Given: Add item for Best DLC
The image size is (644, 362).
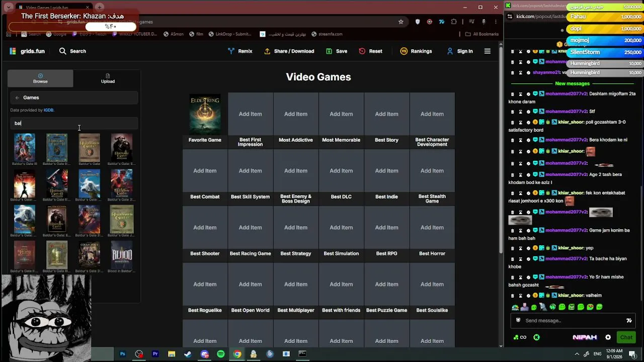Looking at the screenshot, I should coord(341,171).
